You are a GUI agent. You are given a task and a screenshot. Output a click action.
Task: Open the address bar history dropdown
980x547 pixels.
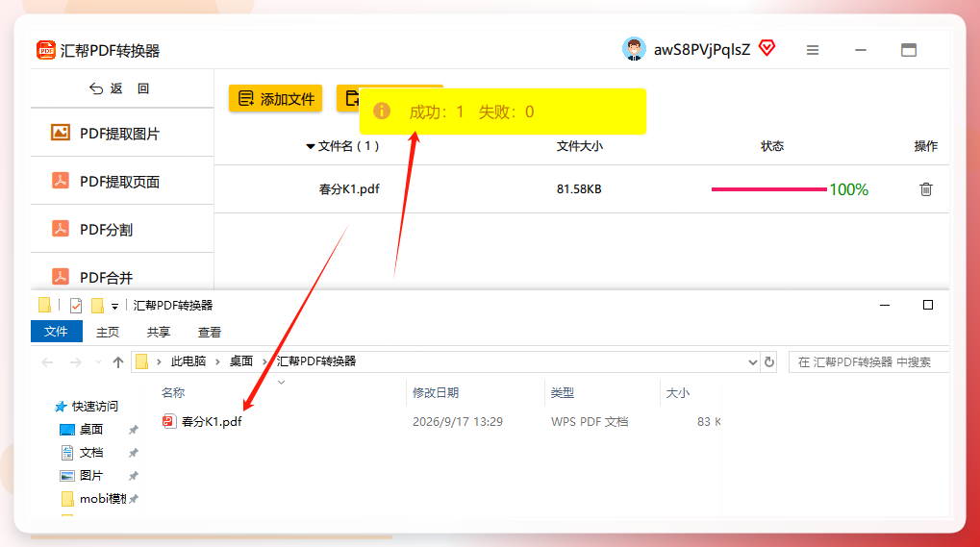(x=752, y=362)
